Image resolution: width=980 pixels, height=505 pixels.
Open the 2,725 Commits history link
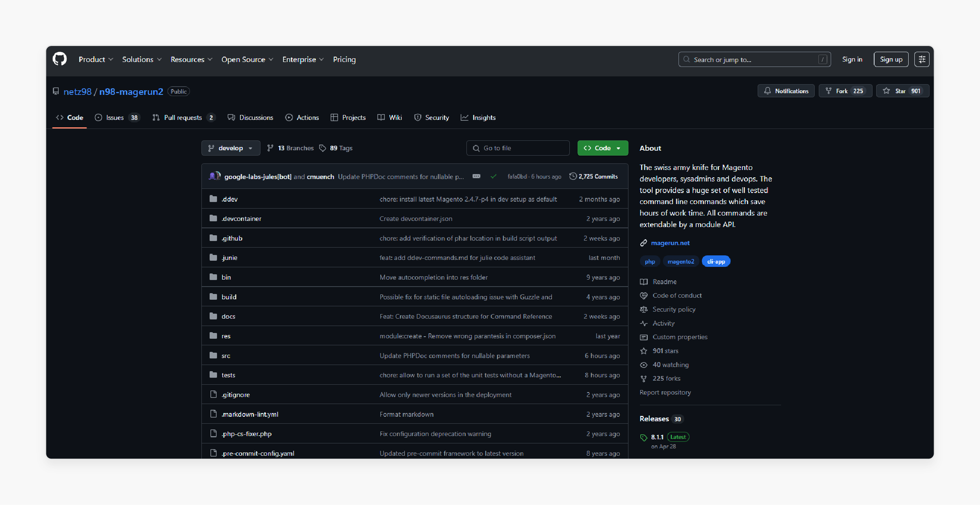click(594, 176)
